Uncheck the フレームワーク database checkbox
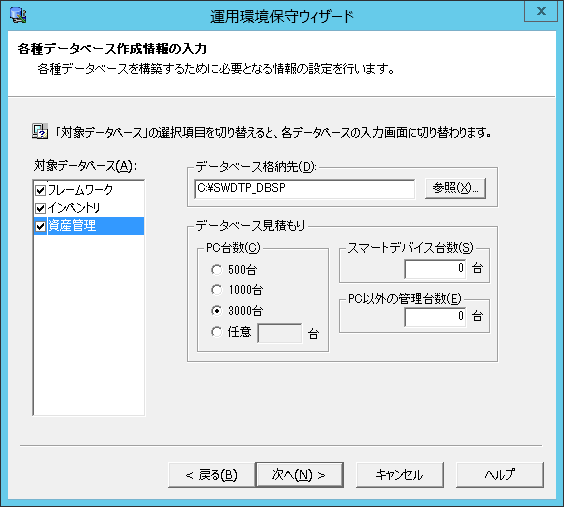Viewport: 564px width, 507px height. pos(40,190)
